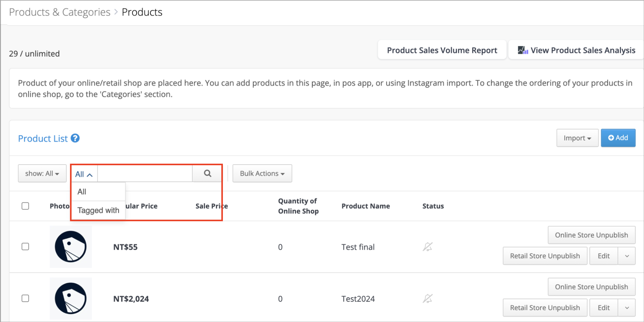Image resolution: width=644 pixels, height=322 pixels.
Task: Click the 'Products' breadcrumb title
Action: tap(142, 12)
